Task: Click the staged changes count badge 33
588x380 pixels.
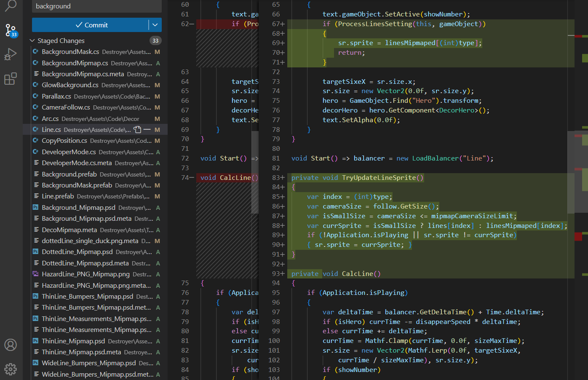Action: [155, 40]
